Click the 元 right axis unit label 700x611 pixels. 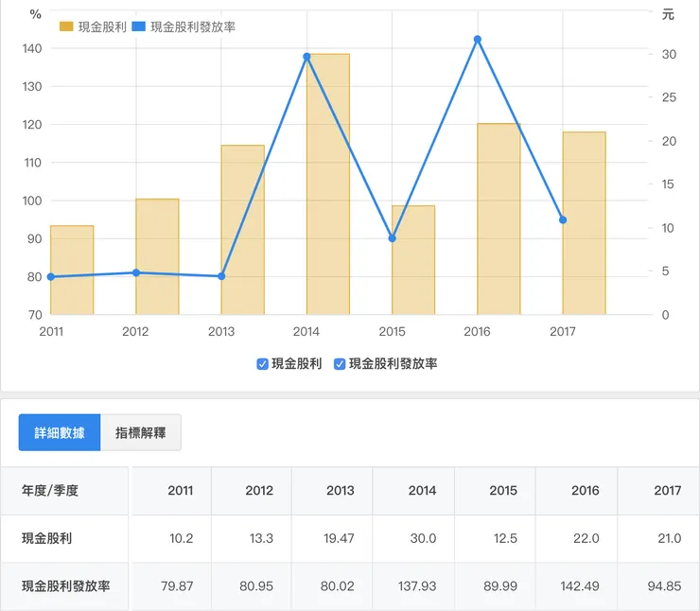[668, 15]
